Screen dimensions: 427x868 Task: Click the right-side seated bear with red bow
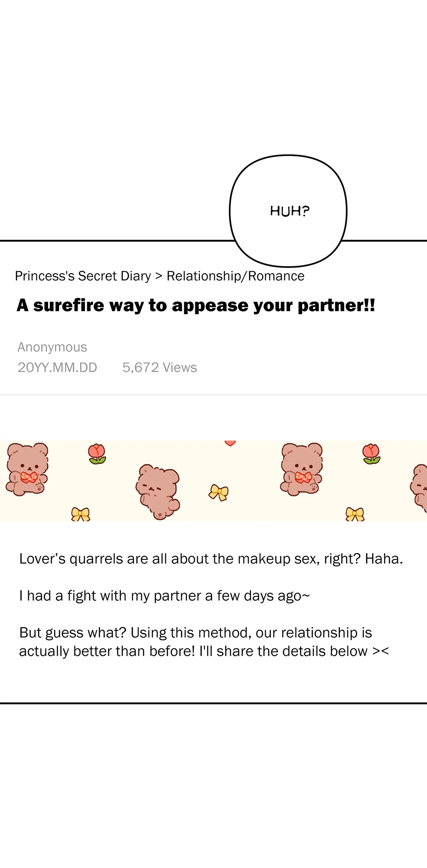302,469
